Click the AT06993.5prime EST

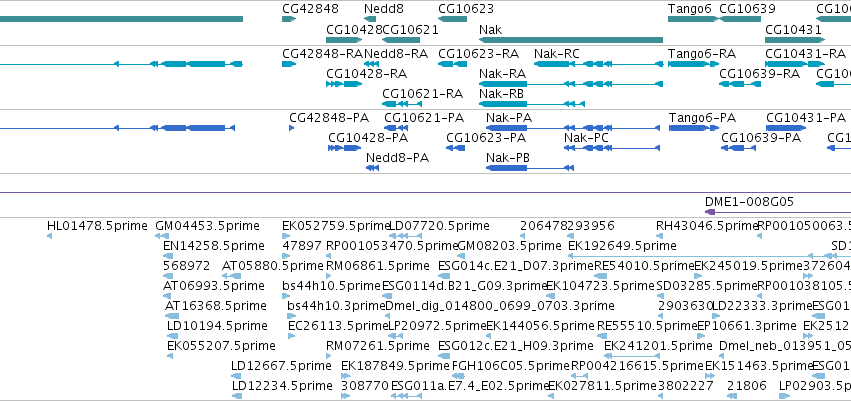pyautogui.click(x=167, y=296)
